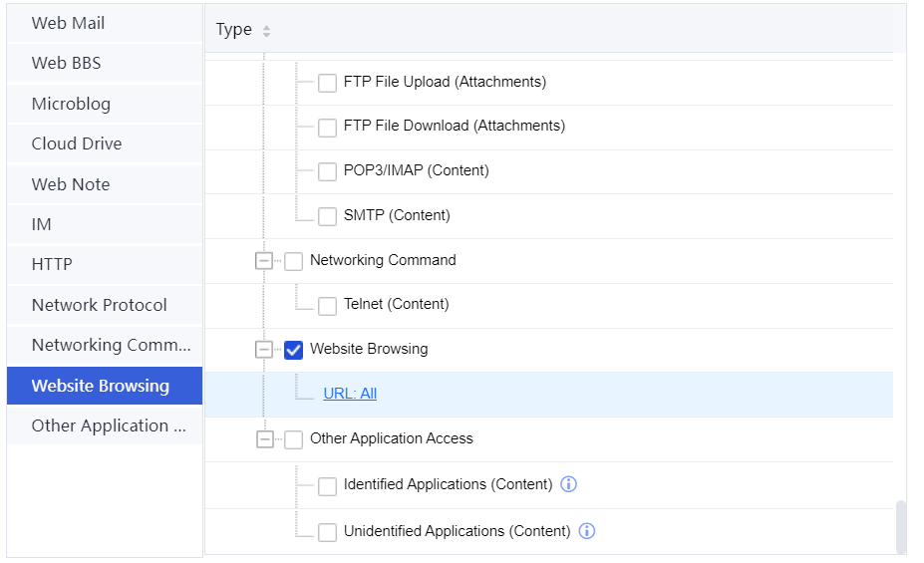The image size is (924, 563).
Task: Select the Telnet (Content) checkbox
Action: pos(327,305)
